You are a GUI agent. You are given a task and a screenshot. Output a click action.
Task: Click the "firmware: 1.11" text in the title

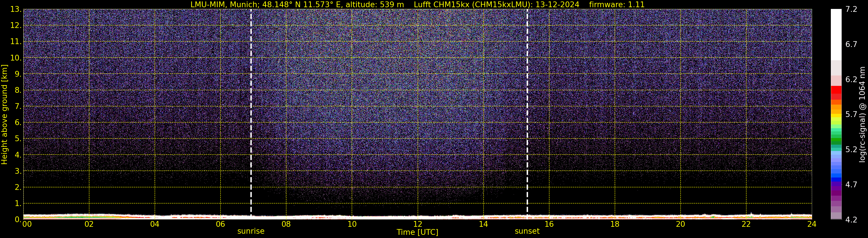[x=617, y=4]
